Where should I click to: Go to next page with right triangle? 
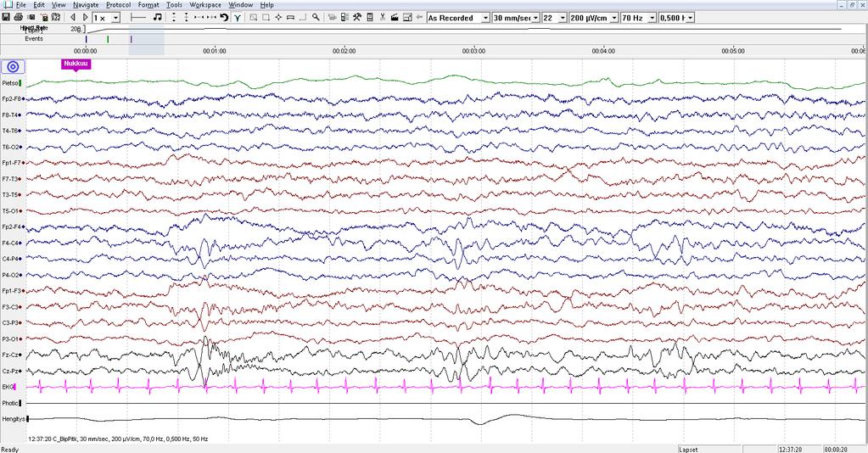coord(85,17)
